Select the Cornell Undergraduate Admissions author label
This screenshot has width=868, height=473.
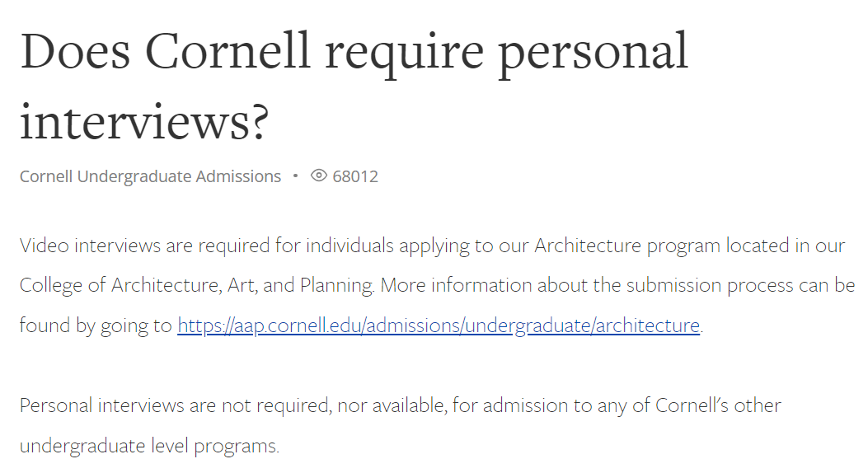point(150,176)
